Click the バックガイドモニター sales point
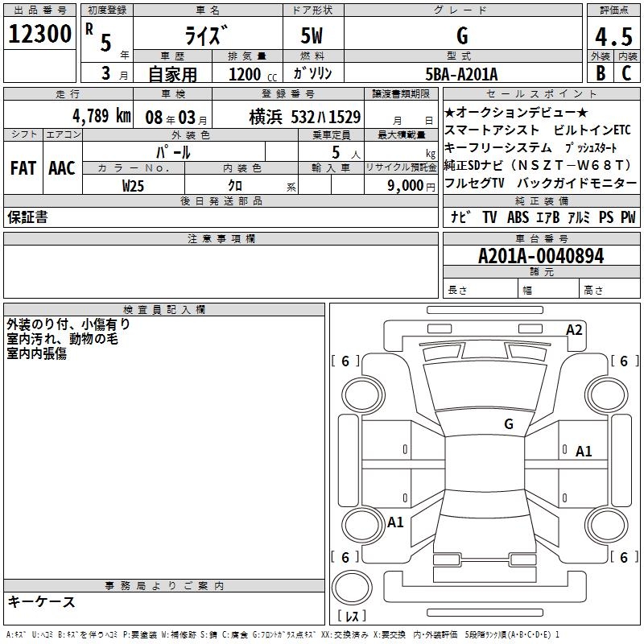The height and width of the screenshot is (644, 644). tap(577, 183)
